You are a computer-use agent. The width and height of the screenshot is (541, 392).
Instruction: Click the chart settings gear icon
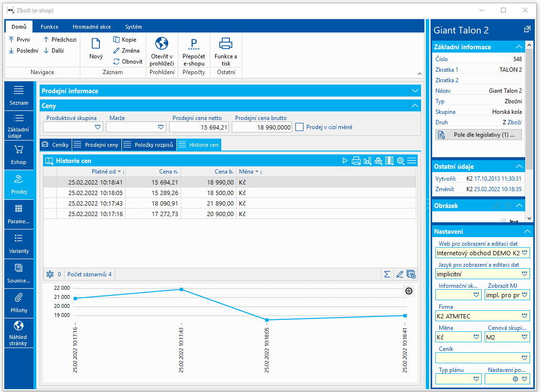(x=409, y=291)
